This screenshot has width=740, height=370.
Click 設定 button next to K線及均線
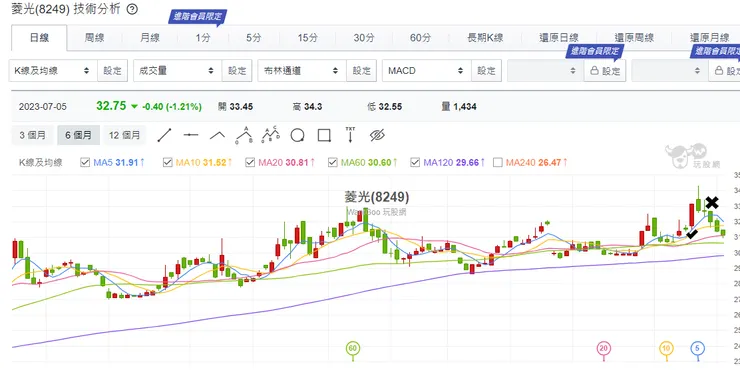(113, 71)
